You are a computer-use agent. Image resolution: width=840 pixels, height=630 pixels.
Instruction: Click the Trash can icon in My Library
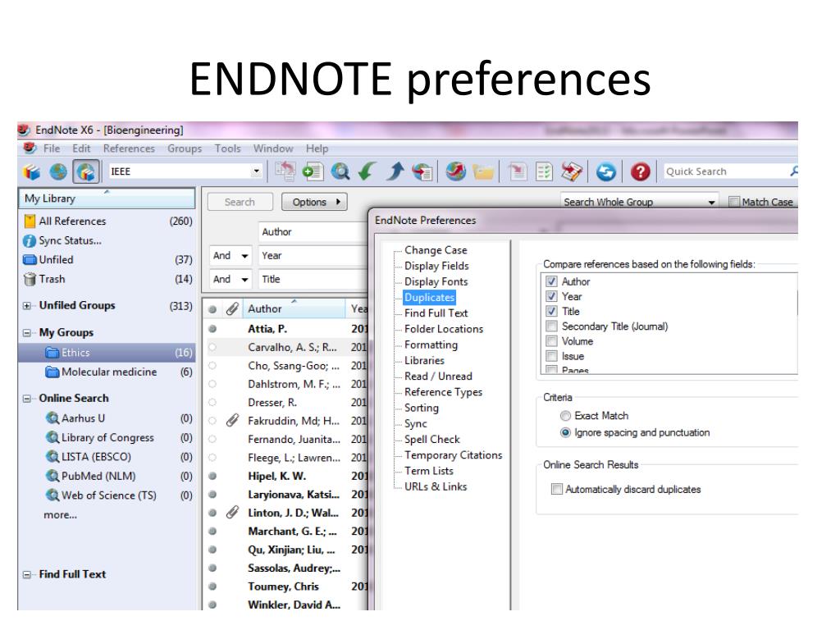(30, 279)
